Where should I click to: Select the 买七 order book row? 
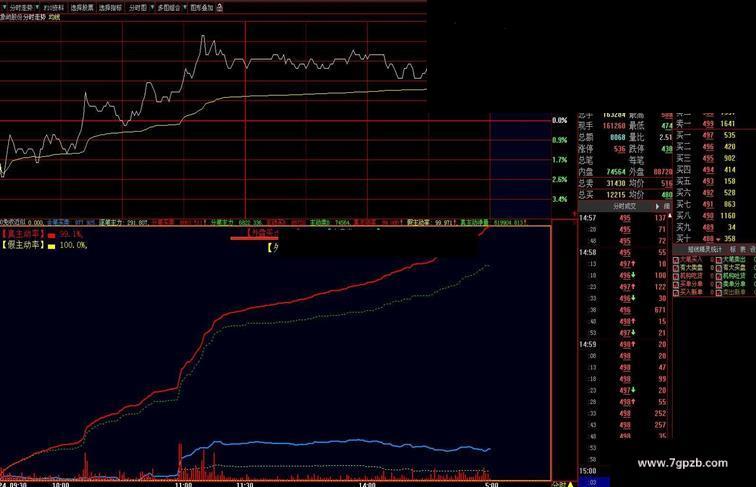point(705,204)
